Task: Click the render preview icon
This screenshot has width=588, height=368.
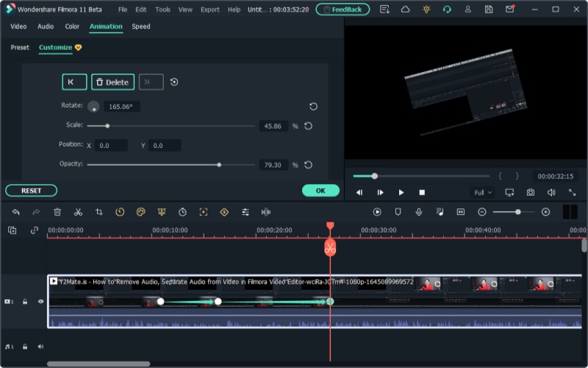Action: click(x=377, y=212)
